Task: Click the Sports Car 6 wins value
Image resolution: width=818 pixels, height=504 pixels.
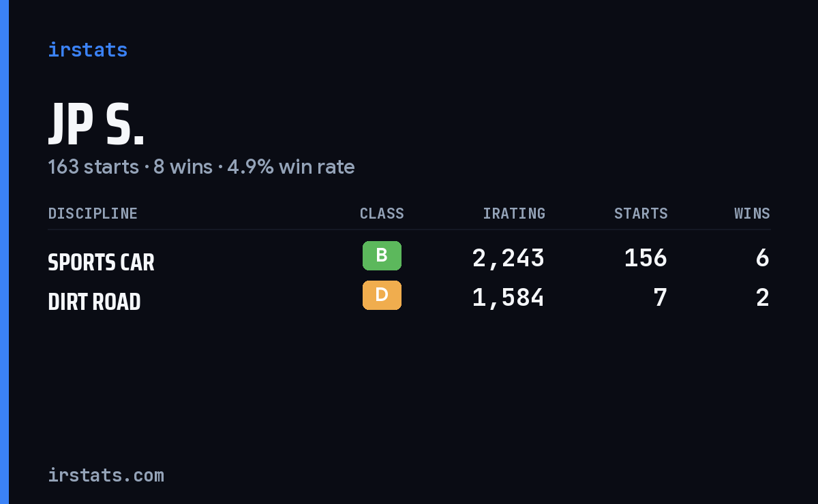Action: [x=762, y=258]
